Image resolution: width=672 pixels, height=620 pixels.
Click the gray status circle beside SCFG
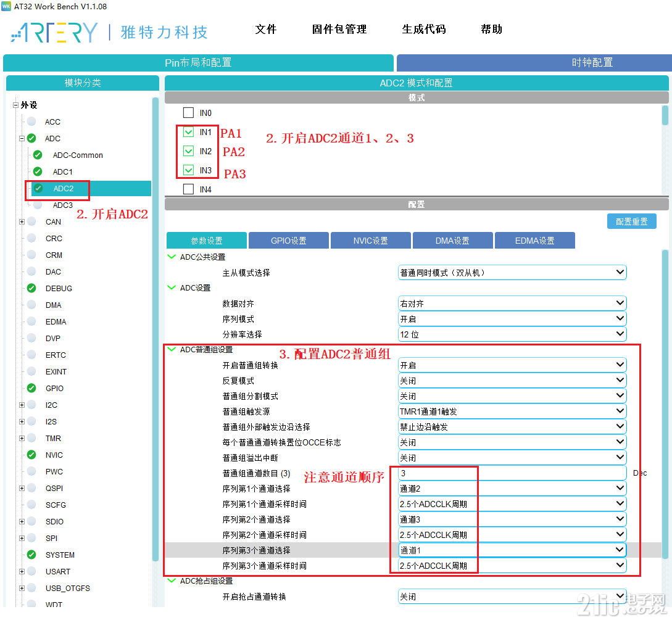(31, 504)
